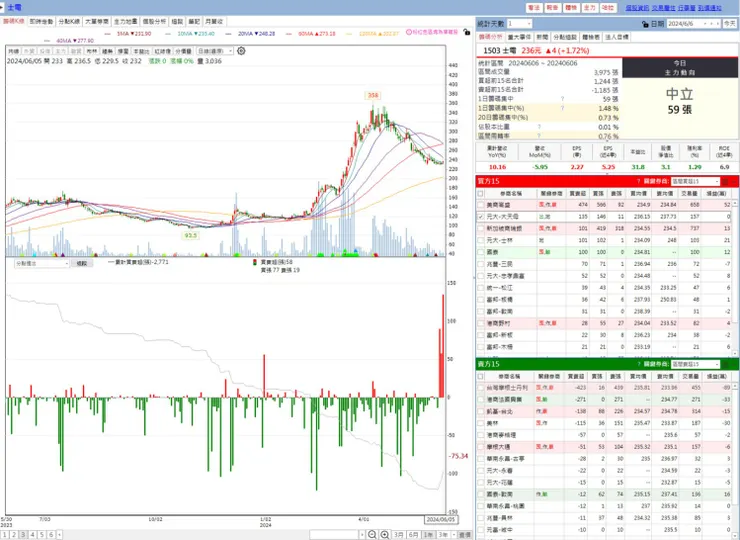Click the question mark beside 1日籌碼集中

click(563, 99)
